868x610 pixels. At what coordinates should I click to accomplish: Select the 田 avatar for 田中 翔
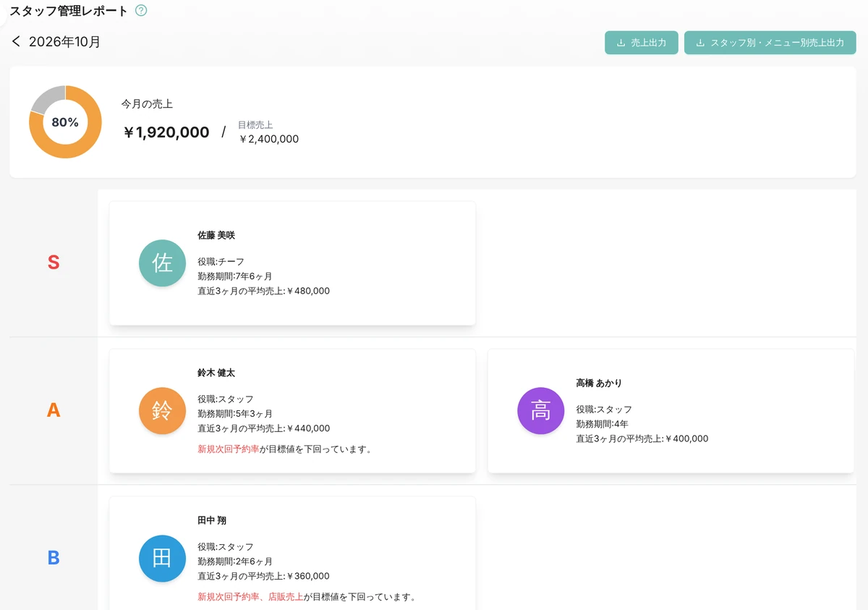tap(163, 558)
